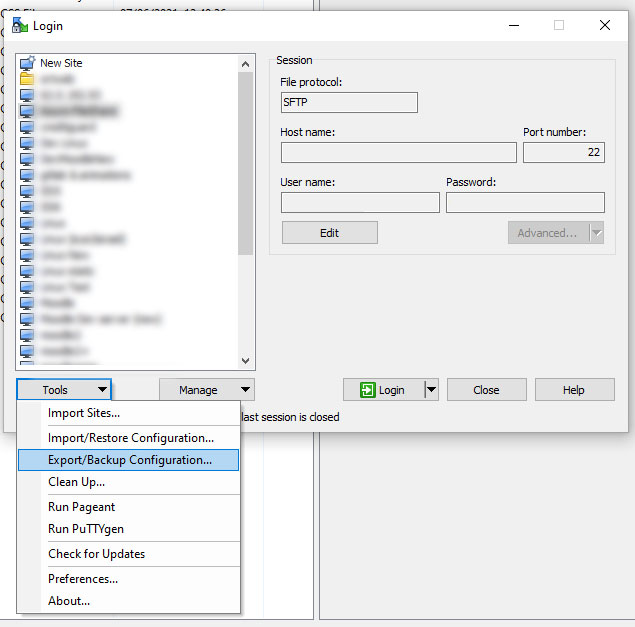Open the Tools dropdown button
Viewport: 635px width, 627px height.
pyautogui.click(x=64, y=390)
